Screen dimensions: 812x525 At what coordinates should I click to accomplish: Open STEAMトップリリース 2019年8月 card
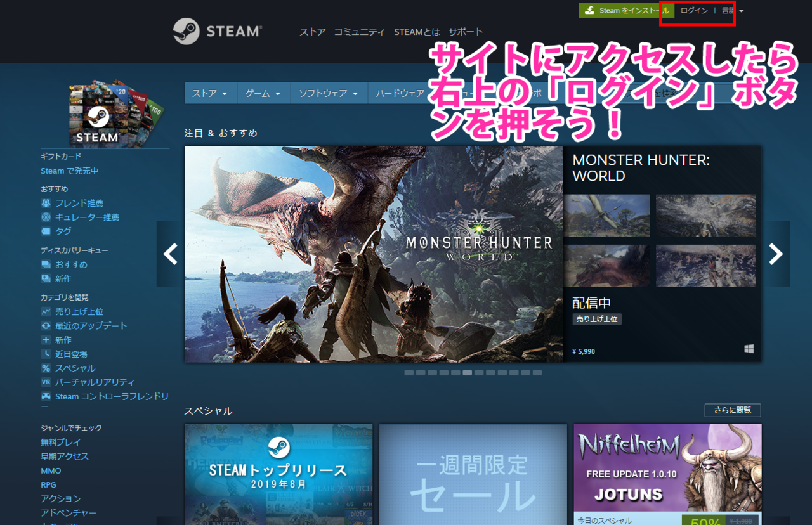click(x=278, y=474)
